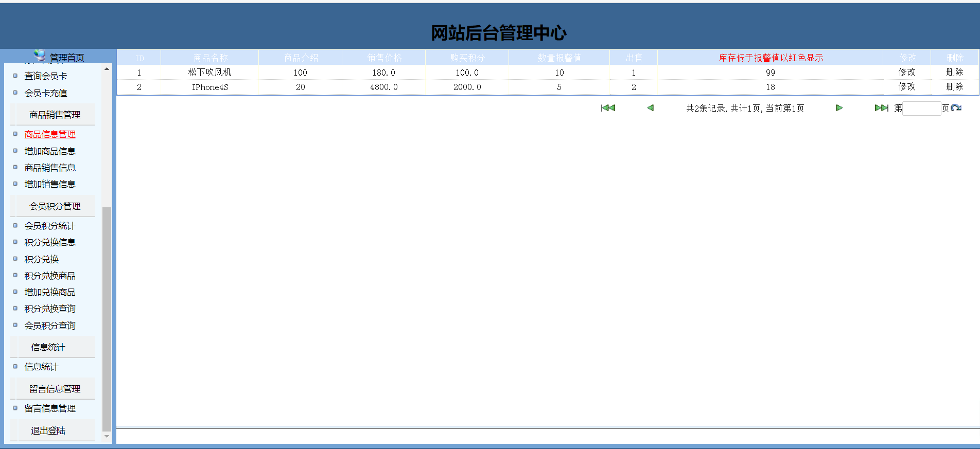980x449 pixels.
Task: Click the next page arrow
Action: click(x=839, y=108)
